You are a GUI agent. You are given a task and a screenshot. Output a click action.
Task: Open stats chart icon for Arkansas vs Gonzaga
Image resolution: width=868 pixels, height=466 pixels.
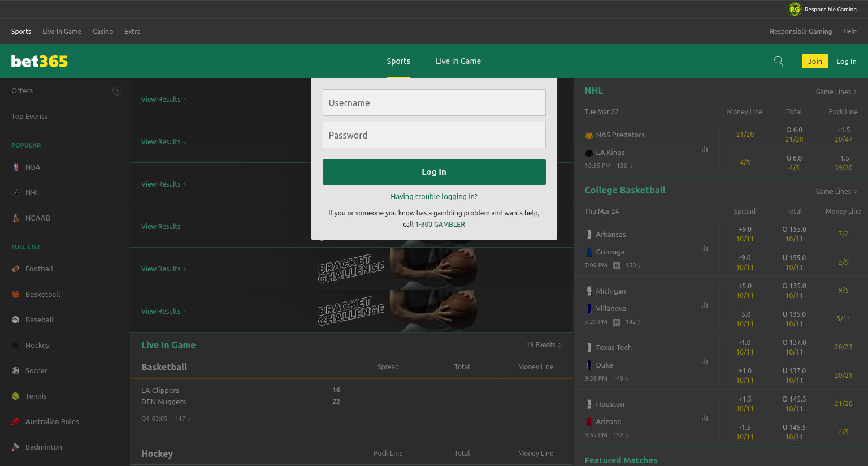(x=705, y=248)
